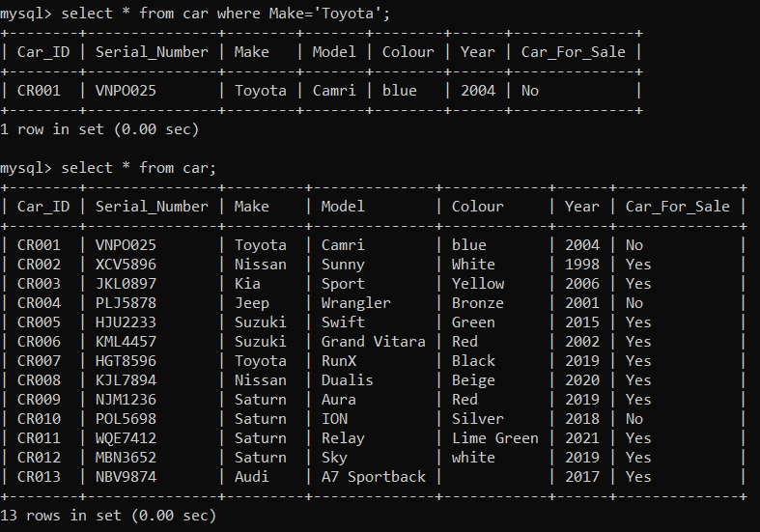Select serial number XCV5896
This screenshot has width=760, height=532.
[x=126, y=265]
